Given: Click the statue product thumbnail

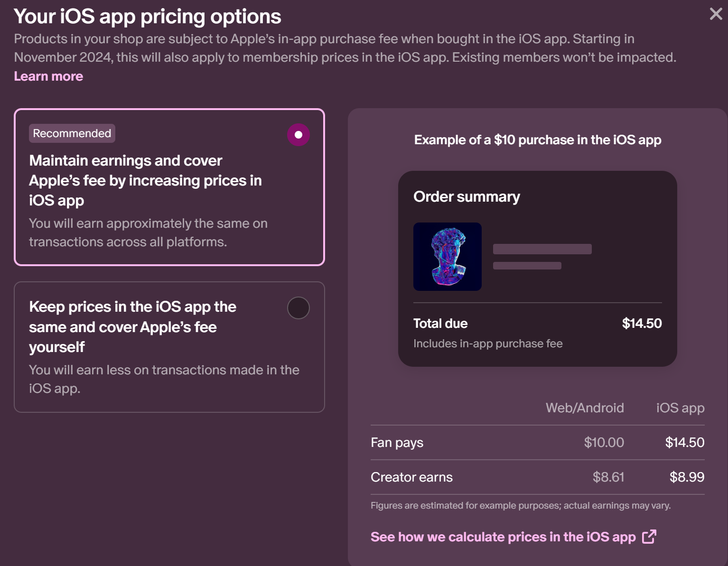Looking at the screenshot, I should click(x=448, y=257).
